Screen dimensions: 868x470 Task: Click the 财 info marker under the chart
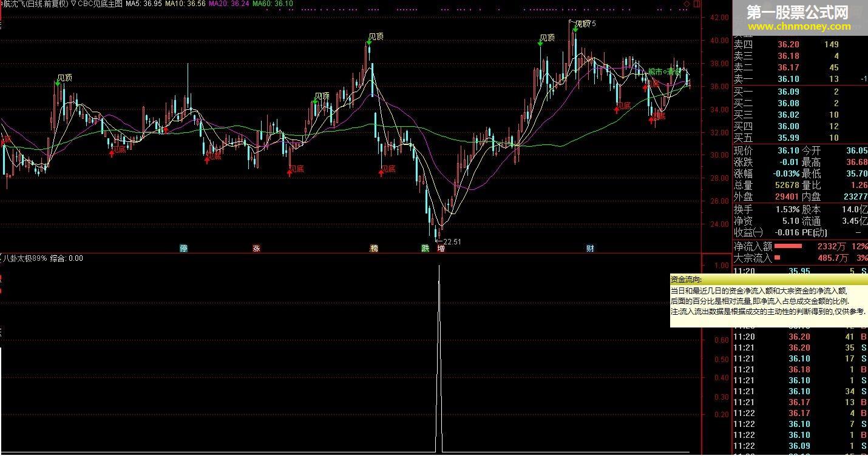pos(590,249)
